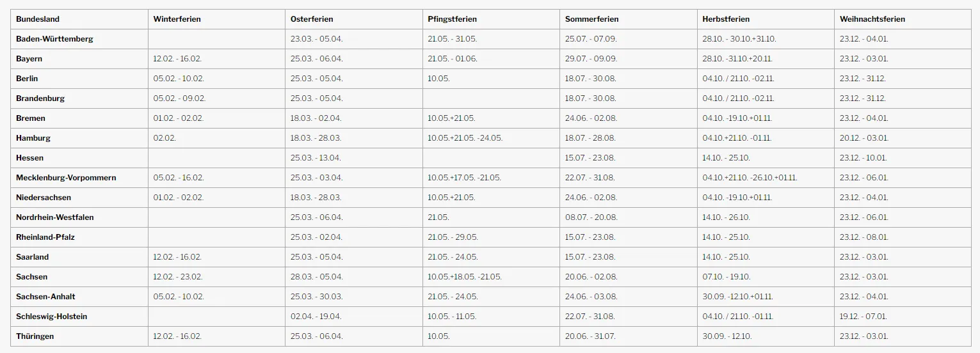The image size is (980, 353).
Task: Click Rheinland-Pfalz Weihnachtsferien cell
Action: [x=864, y=237]
